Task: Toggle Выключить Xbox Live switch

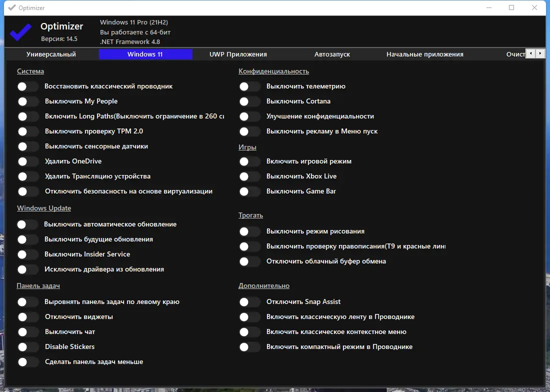Action: pyautogui.click(x=249, y=176)
